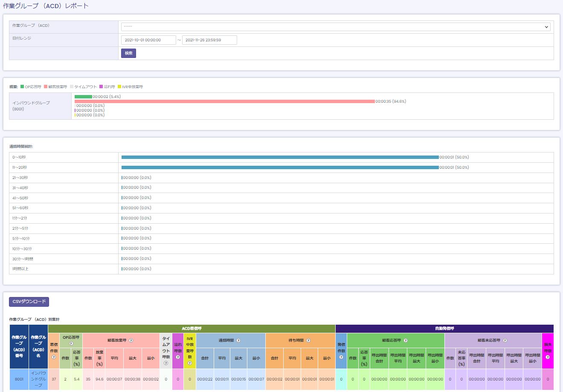Click help icon next to 顧客応答呼 header

point(406,341)
